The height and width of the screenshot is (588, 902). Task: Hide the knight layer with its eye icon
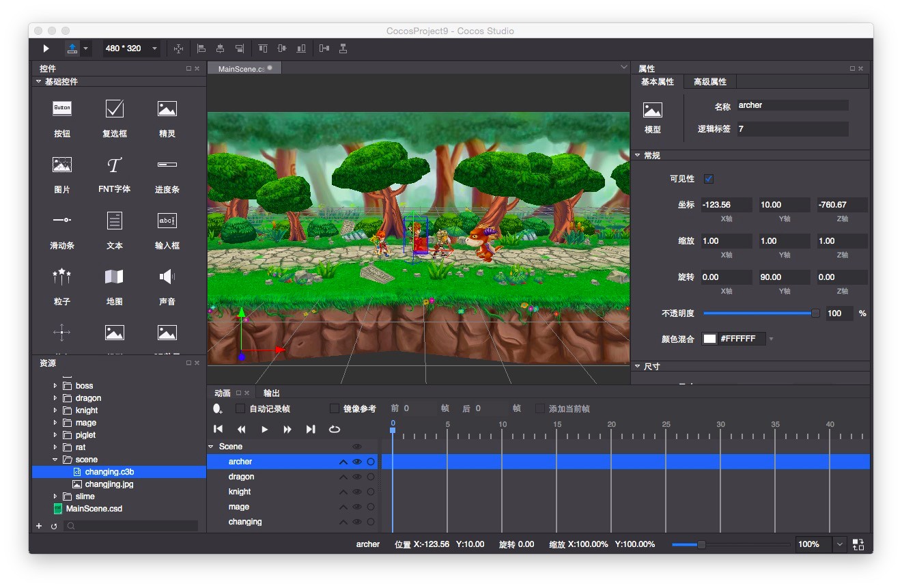click(357, 492)
